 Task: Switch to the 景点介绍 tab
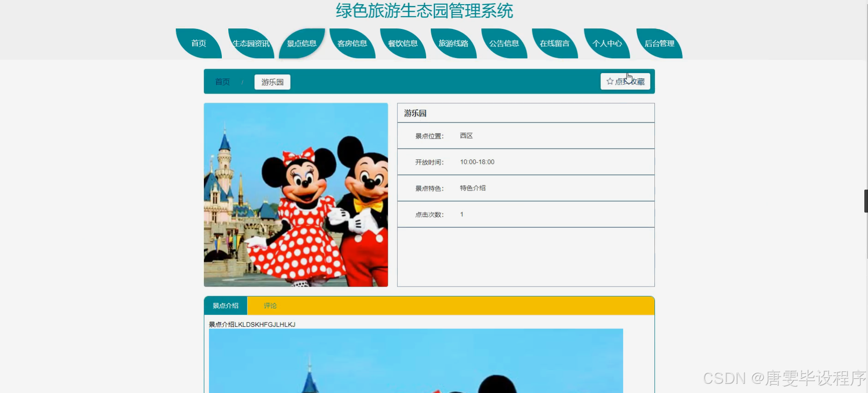click(225, 306)
